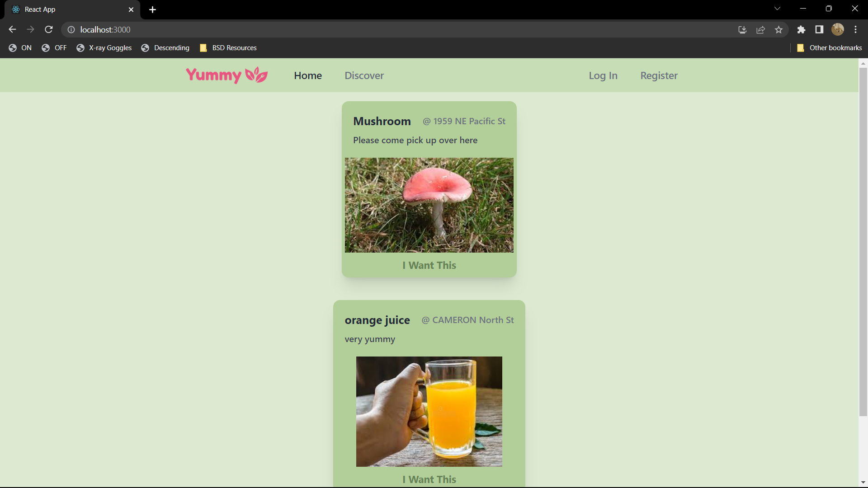Bookmark this page with star icon
Image resolution: width=868 pixels, height=488 pixels.
778,29
